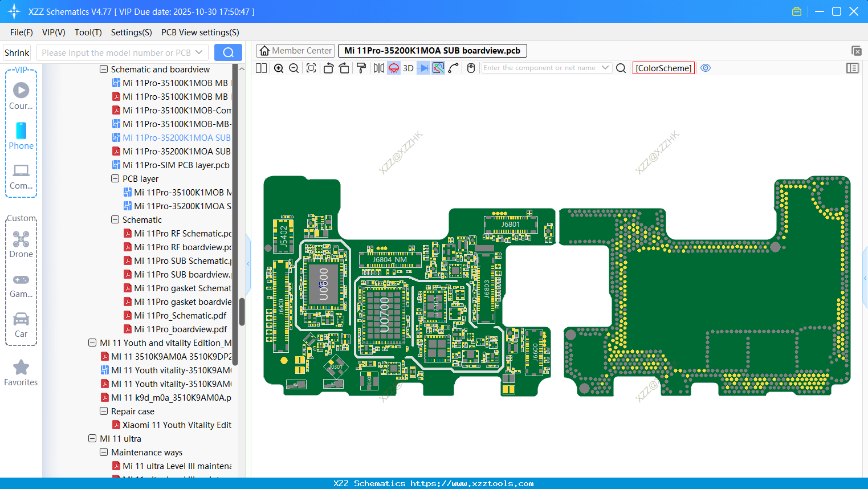Toggle component visibility with the eye icon

pos(706,68)
